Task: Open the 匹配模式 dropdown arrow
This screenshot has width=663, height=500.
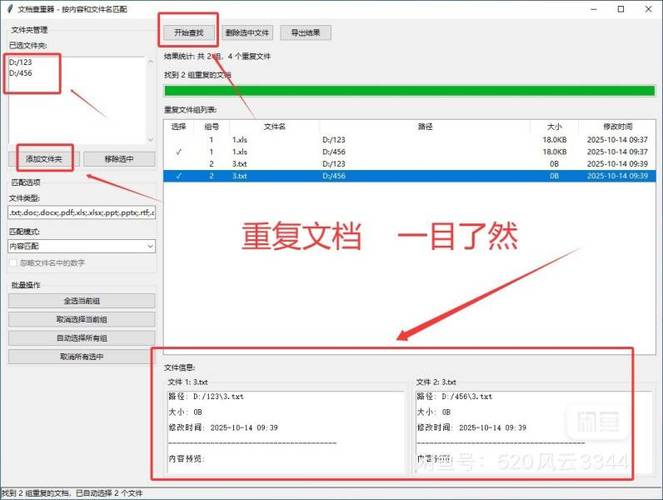Action: tap(150, 246)
